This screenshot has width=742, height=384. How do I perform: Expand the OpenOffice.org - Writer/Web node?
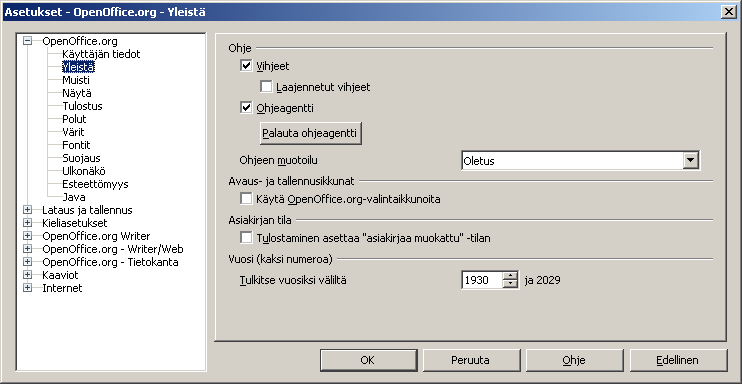pyautogui.click(x=27, y=249)
